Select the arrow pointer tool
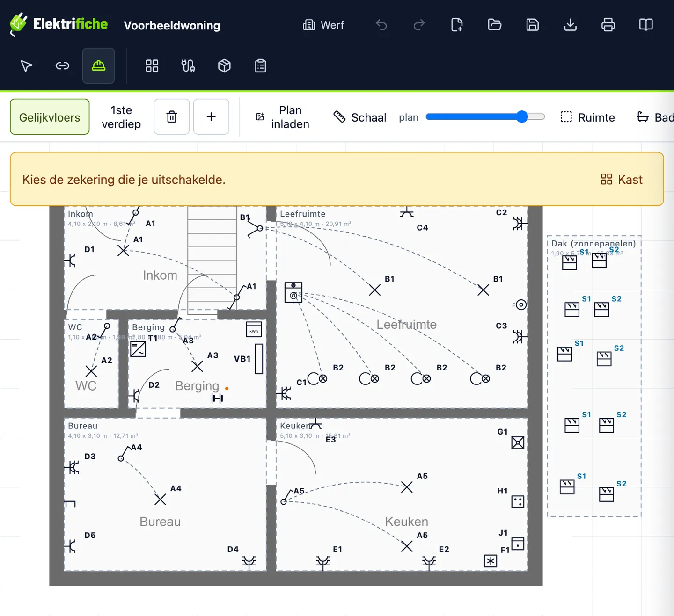 tap(27, 66)
